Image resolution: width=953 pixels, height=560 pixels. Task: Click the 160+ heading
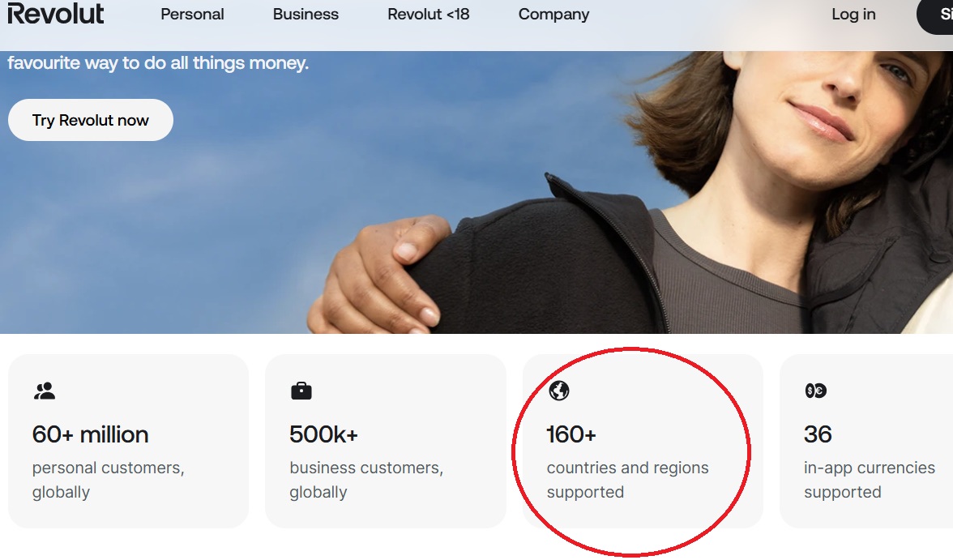point(571,434)
